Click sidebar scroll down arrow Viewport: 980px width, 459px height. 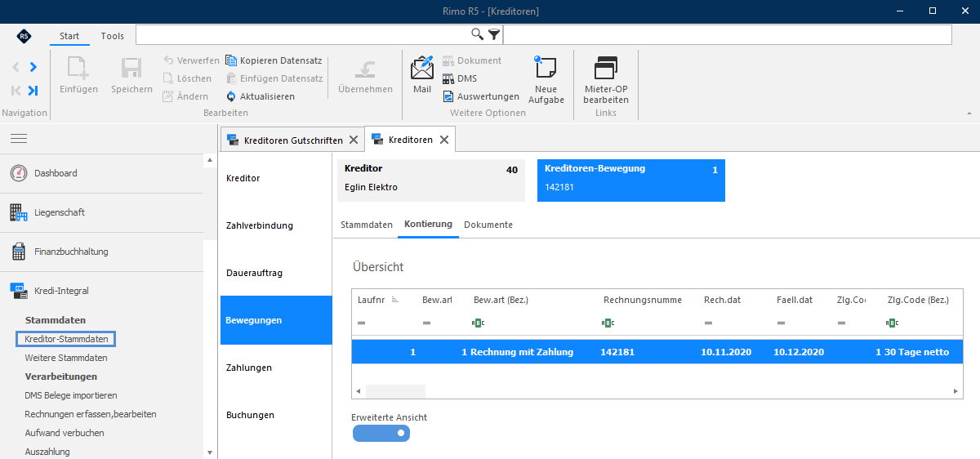click(x=209, y=452)
